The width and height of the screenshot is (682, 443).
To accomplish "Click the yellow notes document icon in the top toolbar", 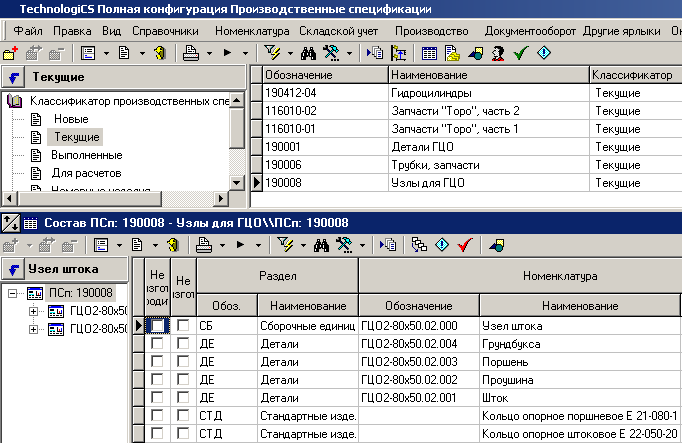I will coord(452,53).
